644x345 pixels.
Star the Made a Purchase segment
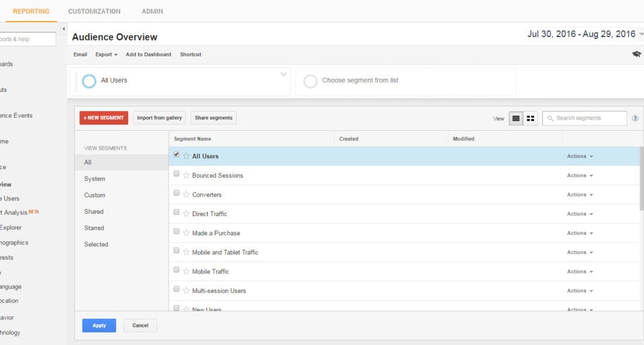point(186,233)
